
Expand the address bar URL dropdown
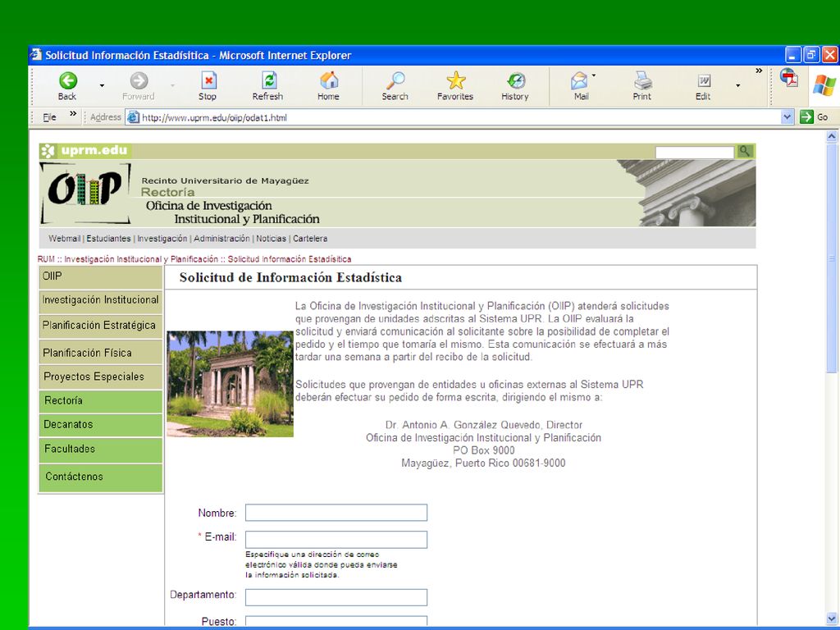pyautogui.click(x=787, y=116)
